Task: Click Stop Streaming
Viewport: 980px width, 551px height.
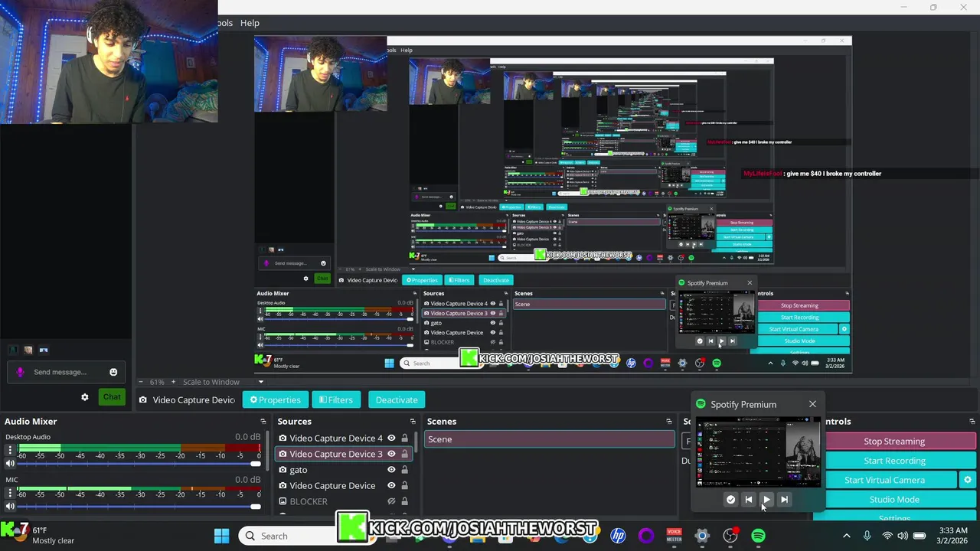Action: (894, 442)
